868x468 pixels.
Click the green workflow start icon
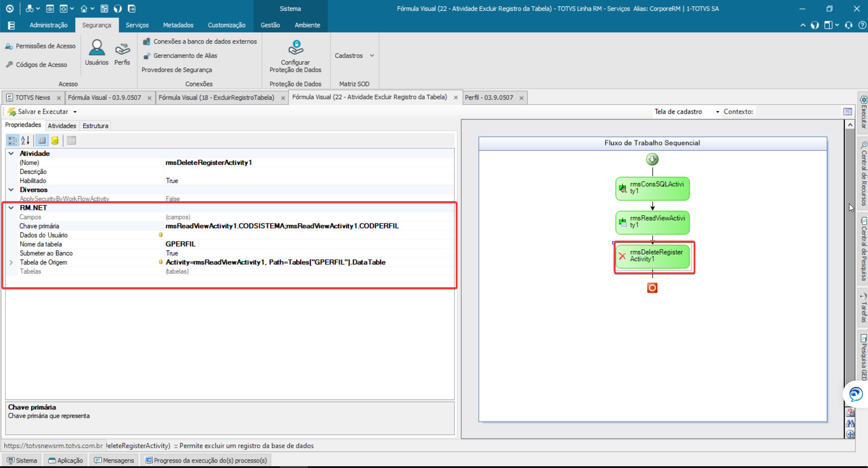pos(652,159)
